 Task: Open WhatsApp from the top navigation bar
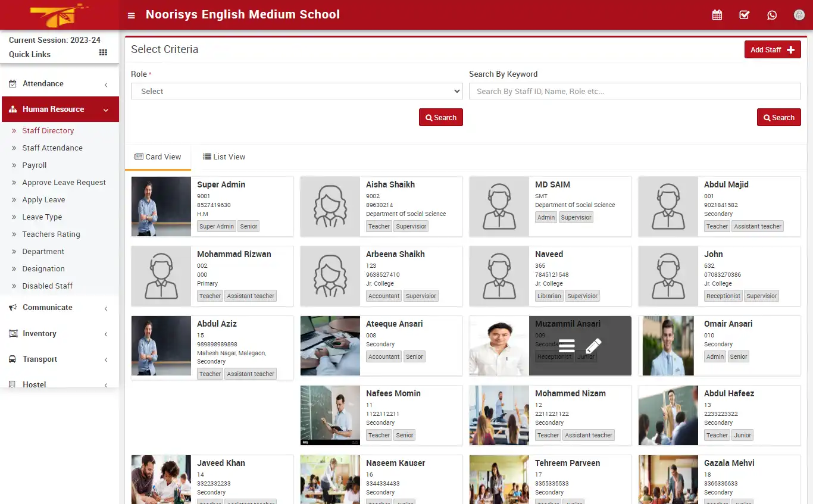coord(772,14)
